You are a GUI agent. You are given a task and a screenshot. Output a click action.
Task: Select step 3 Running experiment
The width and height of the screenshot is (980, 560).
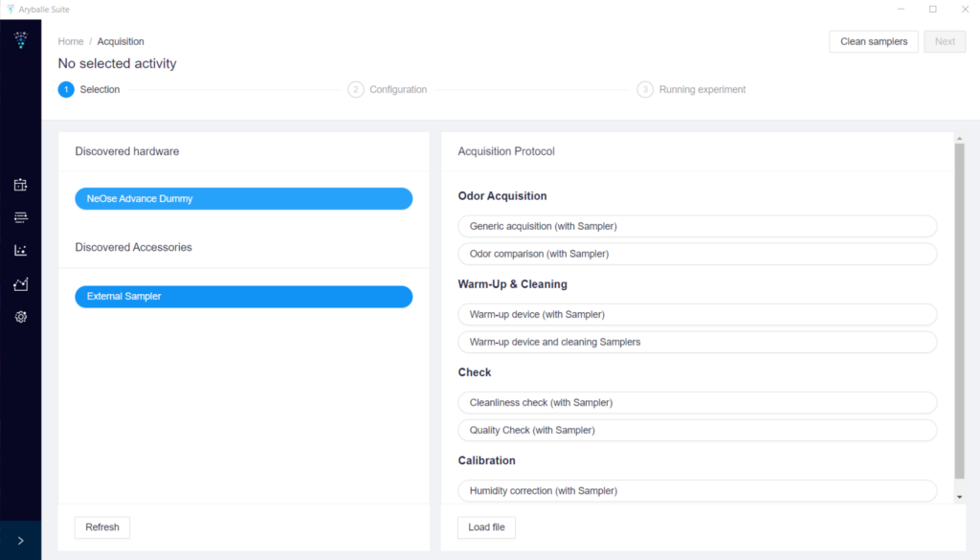pos(691,89)
